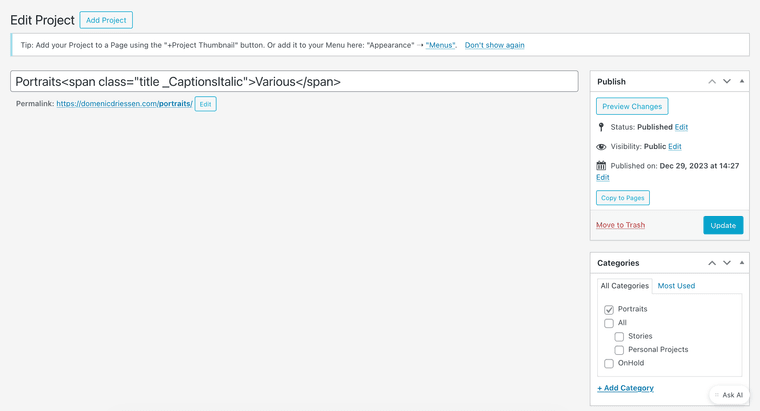Edit the publish status link
Viewport: 760px width, 411px height.
pyautogui.click(x=681, y=127)
